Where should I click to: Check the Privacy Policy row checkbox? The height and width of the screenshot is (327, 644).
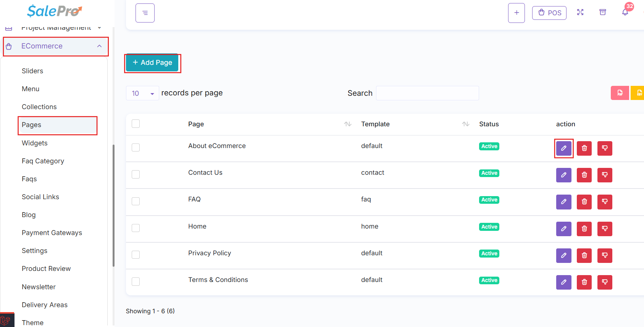136,255
